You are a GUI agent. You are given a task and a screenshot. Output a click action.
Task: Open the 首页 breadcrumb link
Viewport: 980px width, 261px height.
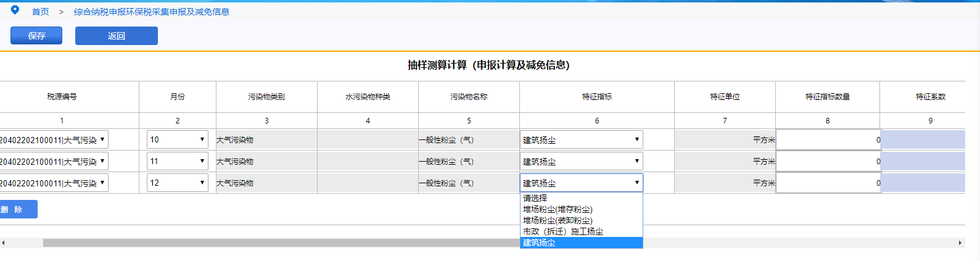41,12
